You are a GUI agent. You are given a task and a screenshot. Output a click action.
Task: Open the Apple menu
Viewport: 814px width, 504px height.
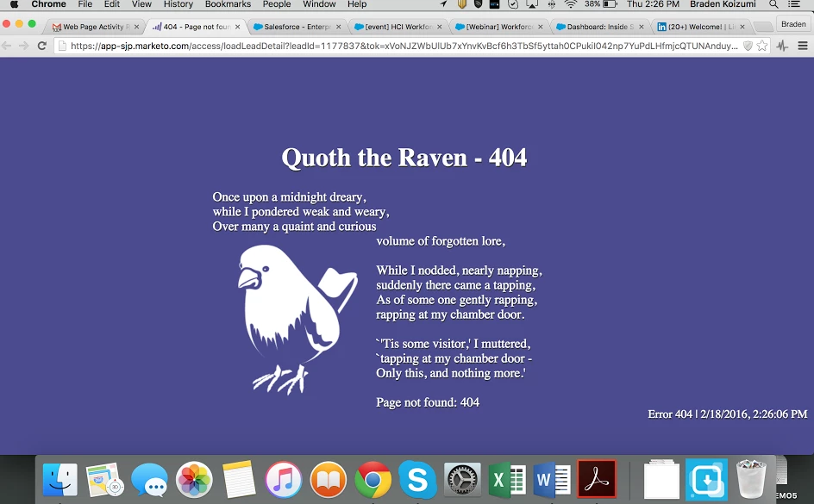tap(14, 4)
